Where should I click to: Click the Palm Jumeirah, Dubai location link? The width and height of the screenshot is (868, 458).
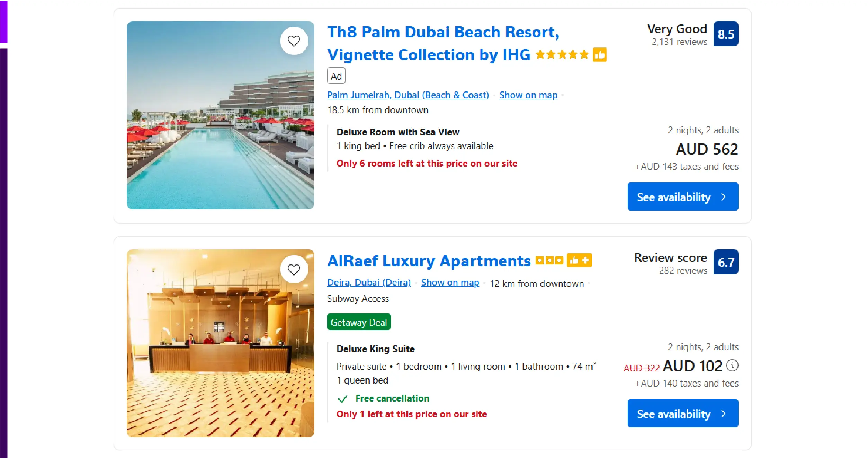408,95
